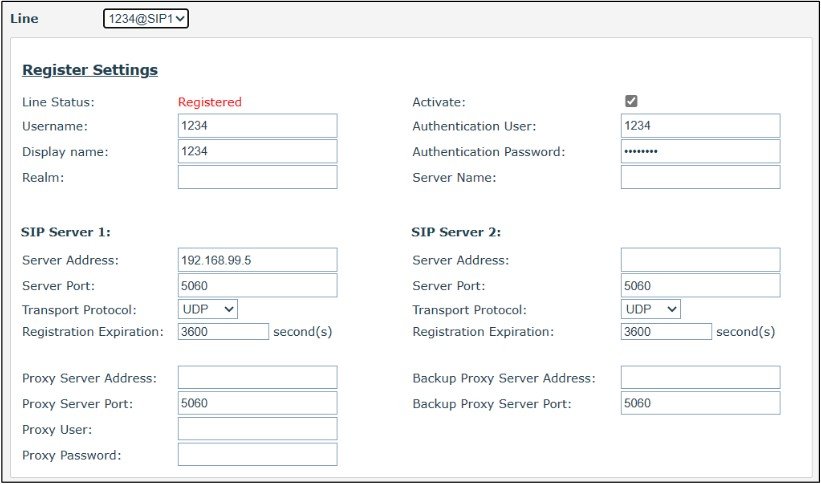Click the Register Settings heading
Image resolution: width=821 pixels, height=484 pixels.
(x=90, y=70)
